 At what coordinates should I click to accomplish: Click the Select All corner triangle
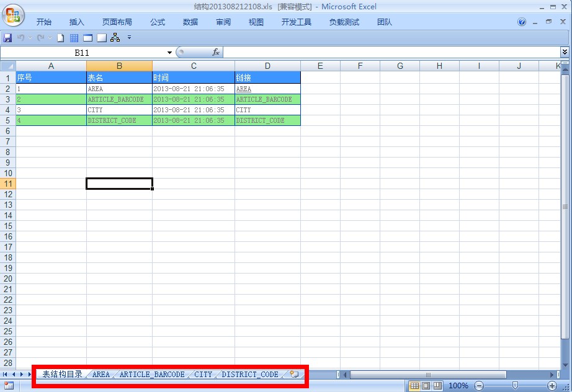click(8, 66)
